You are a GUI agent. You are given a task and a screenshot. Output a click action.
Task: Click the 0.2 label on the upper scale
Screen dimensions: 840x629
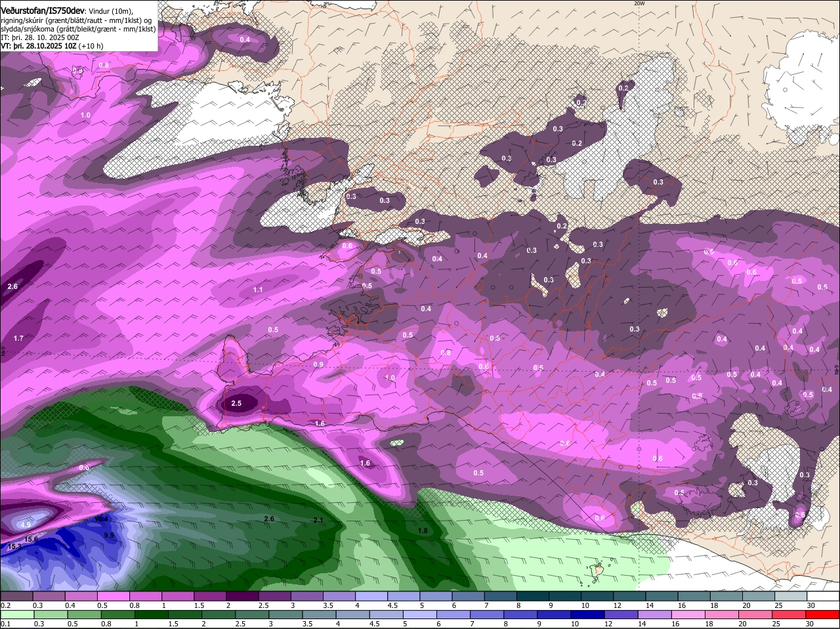6,605
